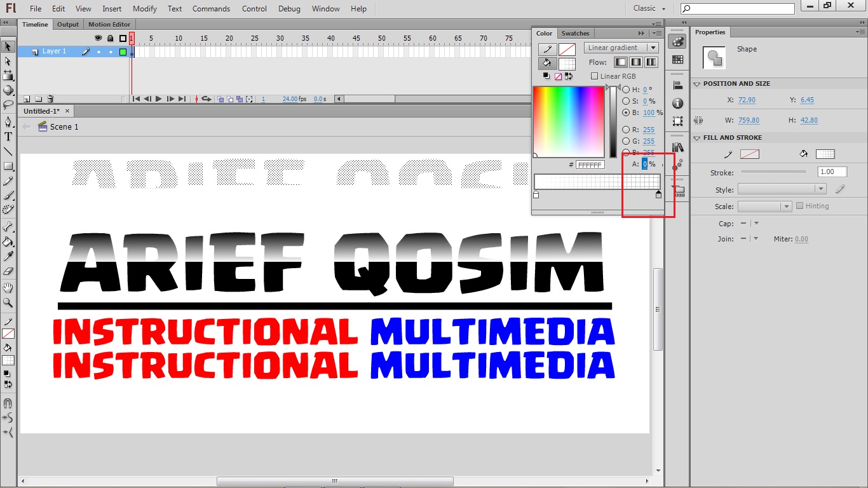Select the Eyedropper tool
The height and width of the screenshot is (488, 868).
[x=8, y=256]
